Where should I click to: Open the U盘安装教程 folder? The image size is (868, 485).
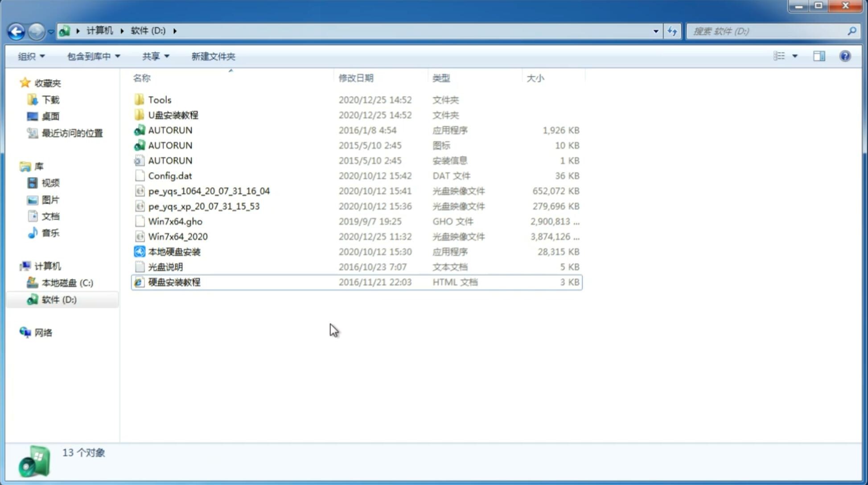173,115
